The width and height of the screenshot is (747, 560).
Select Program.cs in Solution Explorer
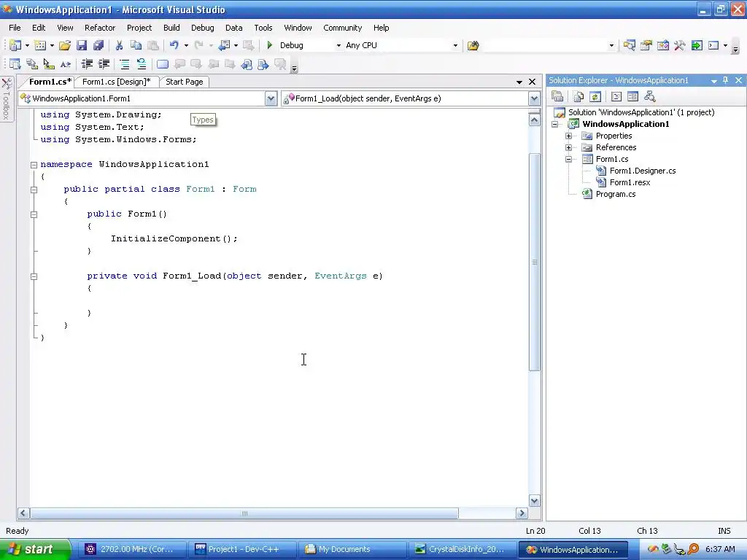pyautogui.click(x=616, y=194)
